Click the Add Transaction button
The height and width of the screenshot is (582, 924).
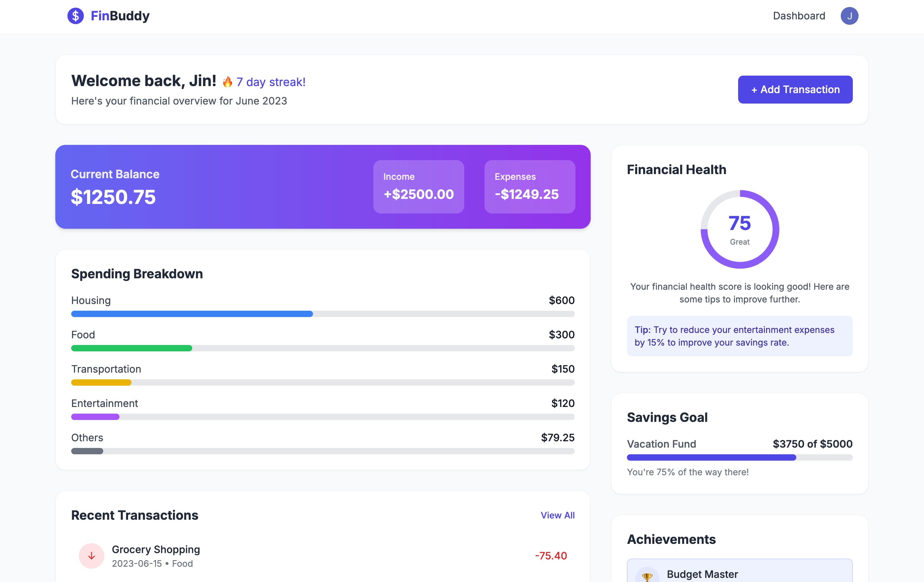click(795, 89)
